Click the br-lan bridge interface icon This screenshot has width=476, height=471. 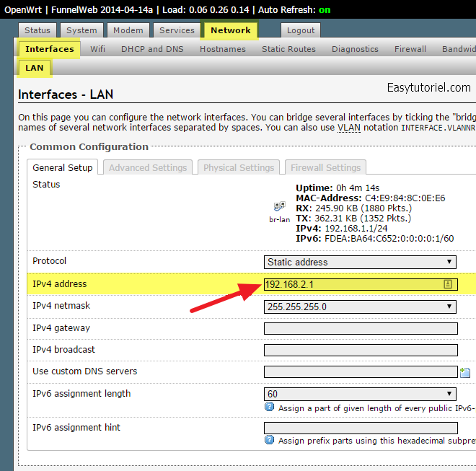point(279,206)
